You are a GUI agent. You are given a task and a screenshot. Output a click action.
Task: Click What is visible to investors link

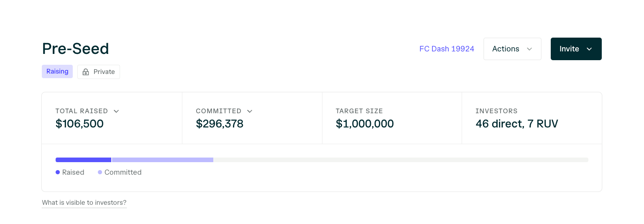[84, 203]
